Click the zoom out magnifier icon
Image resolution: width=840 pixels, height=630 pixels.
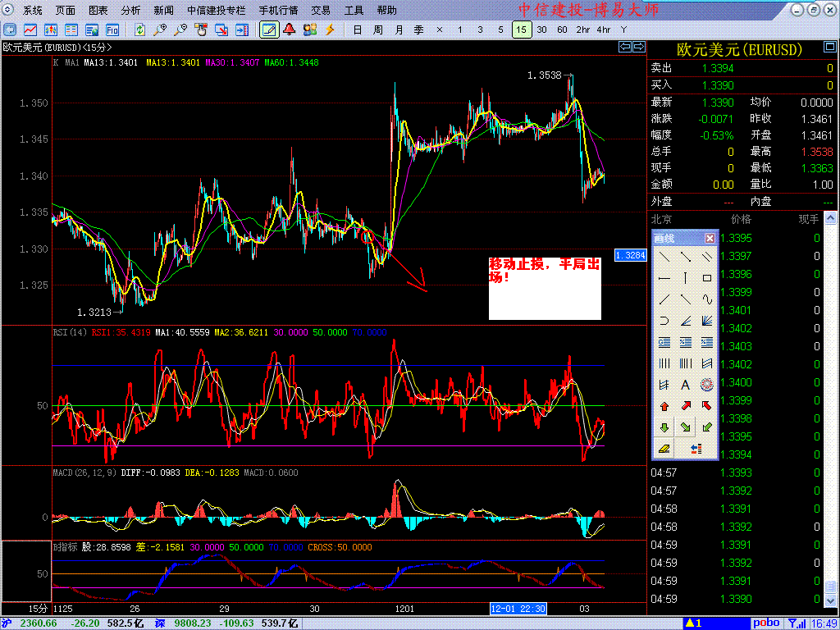point(180,30)
